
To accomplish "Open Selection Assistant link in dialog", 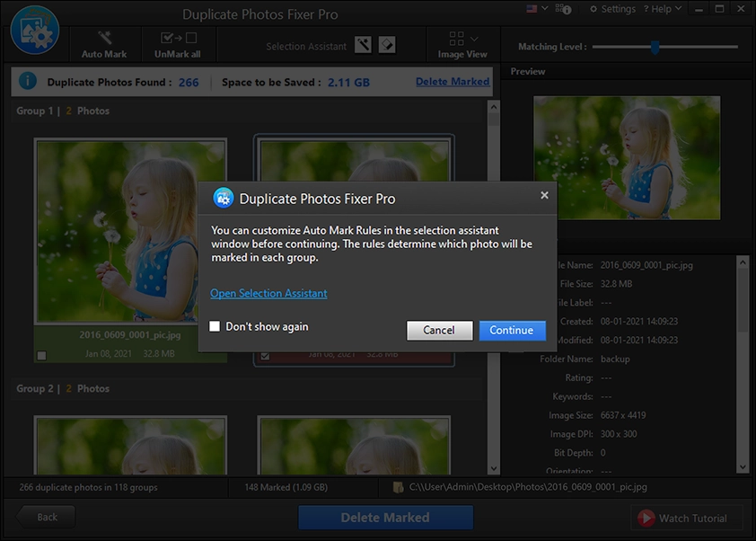I will [x=268, y=293].
